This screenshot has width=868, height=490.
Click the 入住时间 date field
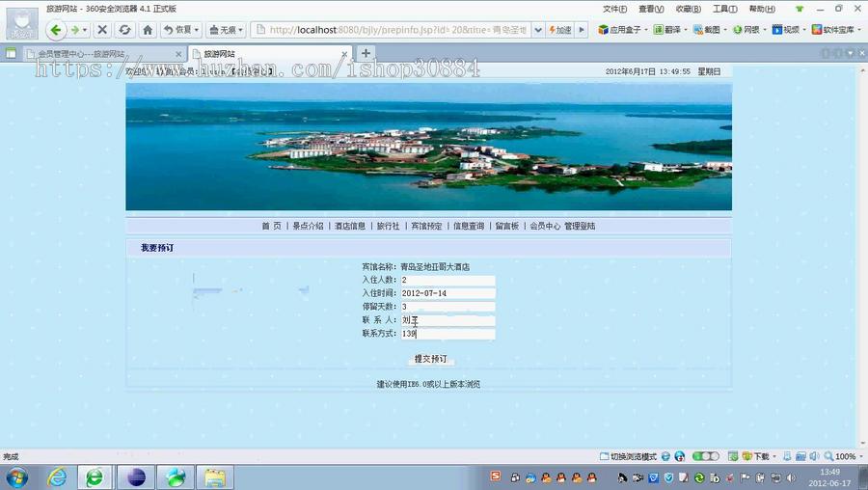pos(448,293)
